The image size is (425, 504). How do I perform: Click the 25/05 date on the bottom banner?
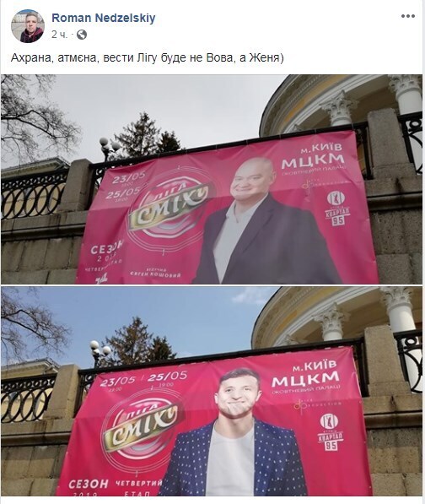click(x=167, y=377)
